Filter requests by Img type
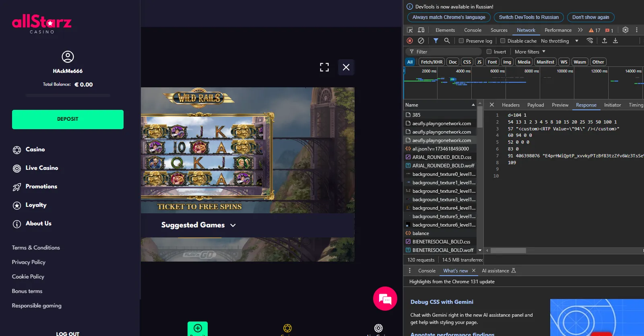 coord(507,62)
